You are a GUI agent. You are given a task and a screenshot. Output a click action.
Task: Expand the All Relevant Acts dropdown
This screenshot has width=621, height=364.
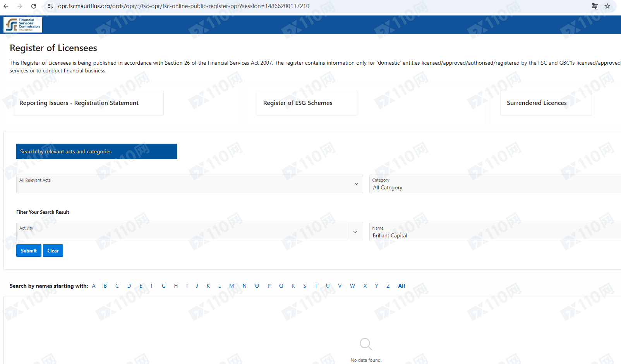(x=356, y=184)
